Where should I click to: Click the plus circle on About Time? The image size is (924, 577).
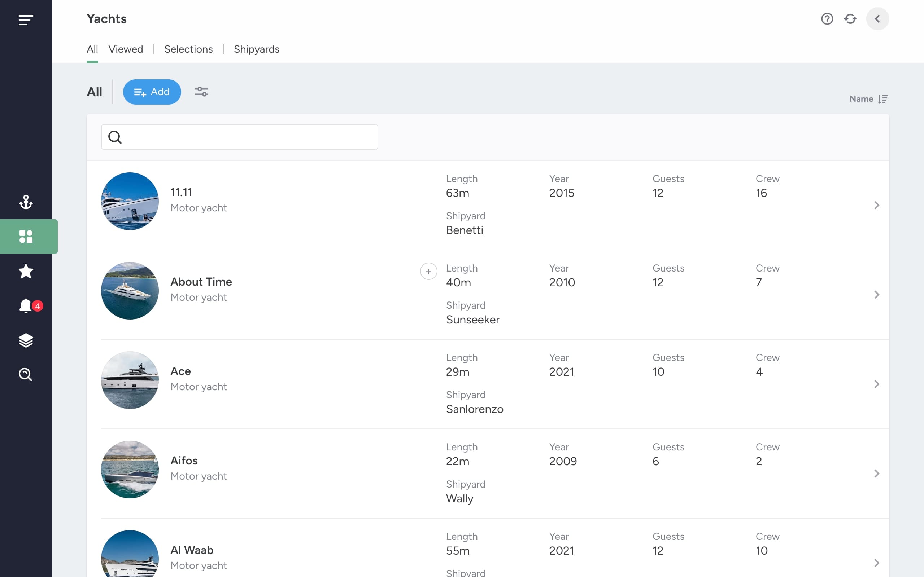point(428,271)
